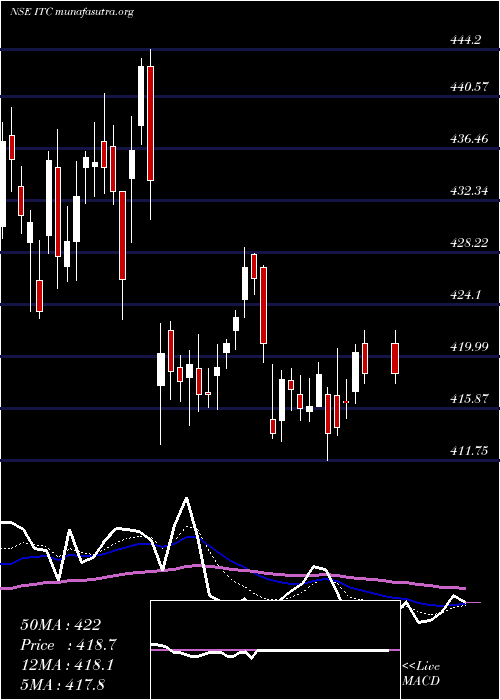Select the 444.2 price axis label

point(466,40)
